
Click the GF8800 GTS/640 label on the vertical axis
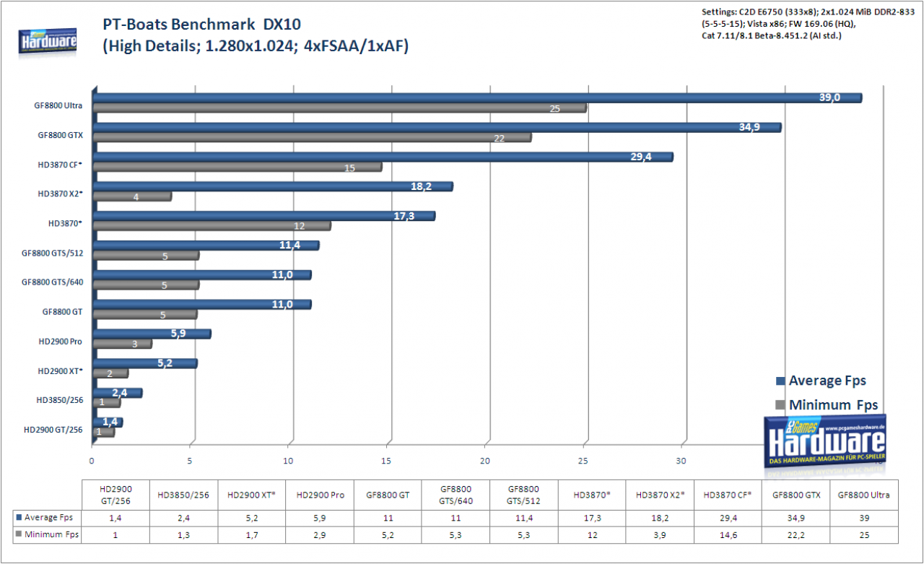coord(52,282)
